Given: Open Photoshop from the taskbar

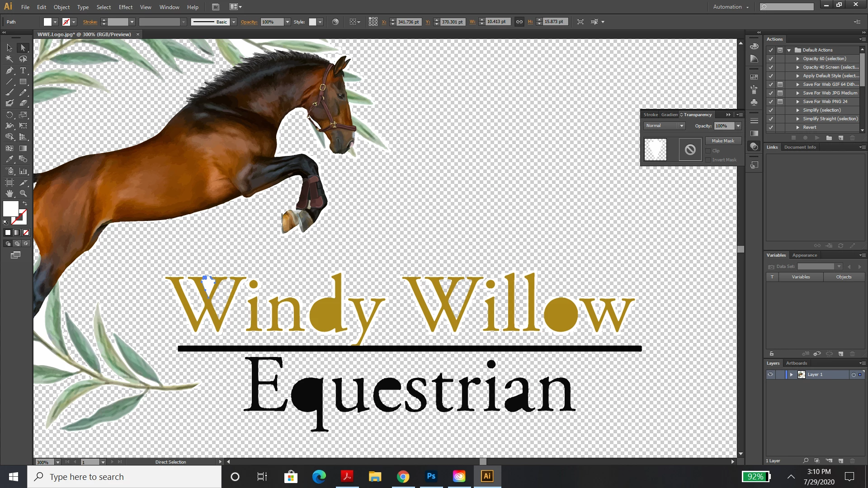Looking at the screenshot, I should coord(431,476).
